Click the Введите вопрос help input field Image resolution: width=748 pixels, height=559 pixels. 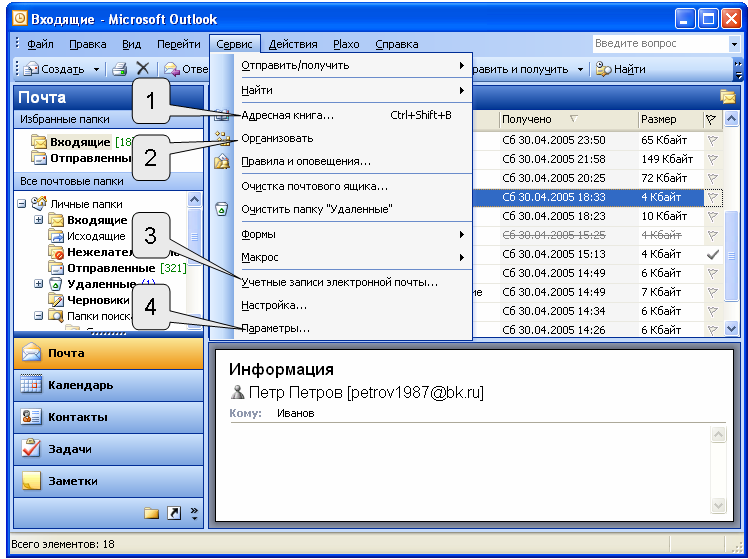(661, 44)
